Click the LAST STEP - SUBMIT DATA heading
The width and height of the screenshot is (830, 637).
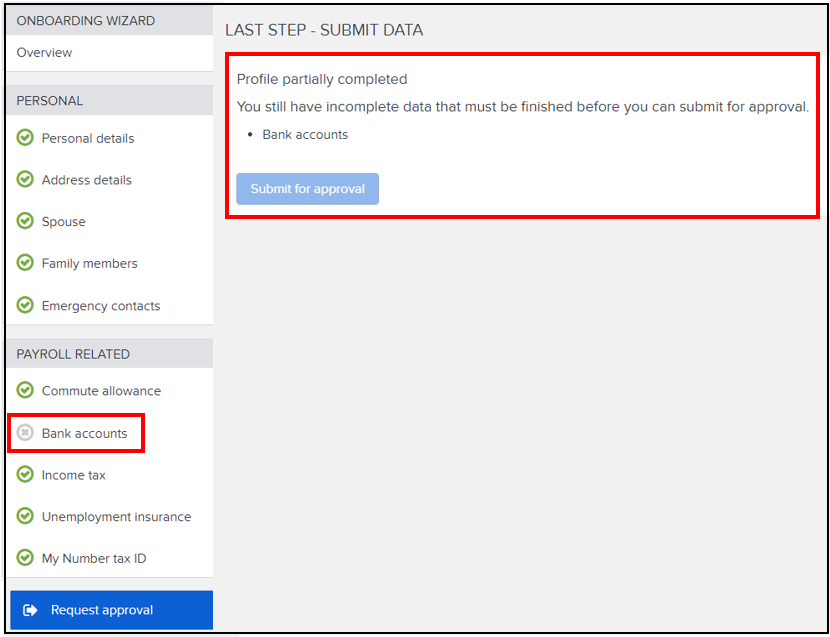(324, 30)
